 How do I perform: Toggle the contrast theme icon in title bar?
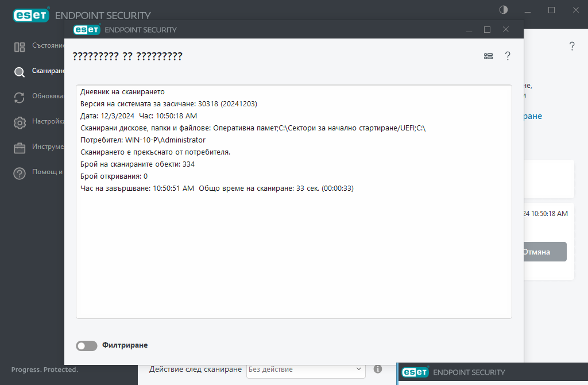[504, 10]
